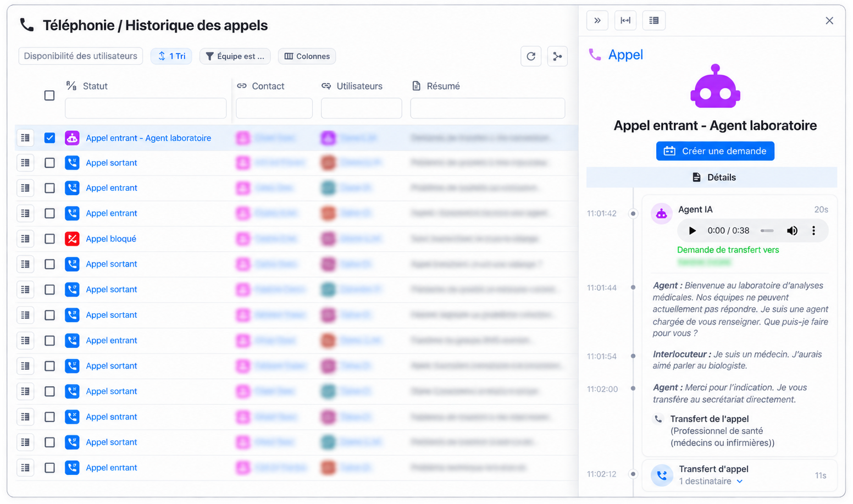Mute audio with the speaker icon
Image resolution: width=853 pixels, height=504 pixels.
pos(792,231)
